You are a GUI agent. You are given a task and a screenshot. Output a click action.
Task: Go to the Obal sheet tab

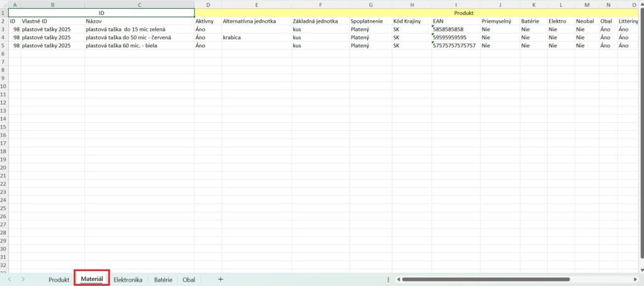(189, 279)
